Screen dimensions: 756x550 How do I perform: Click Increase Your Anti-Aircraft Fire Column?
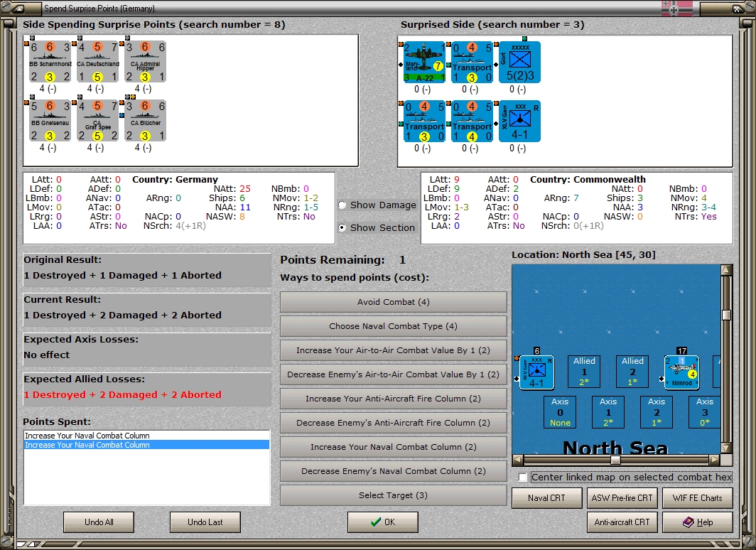point(394,399)
